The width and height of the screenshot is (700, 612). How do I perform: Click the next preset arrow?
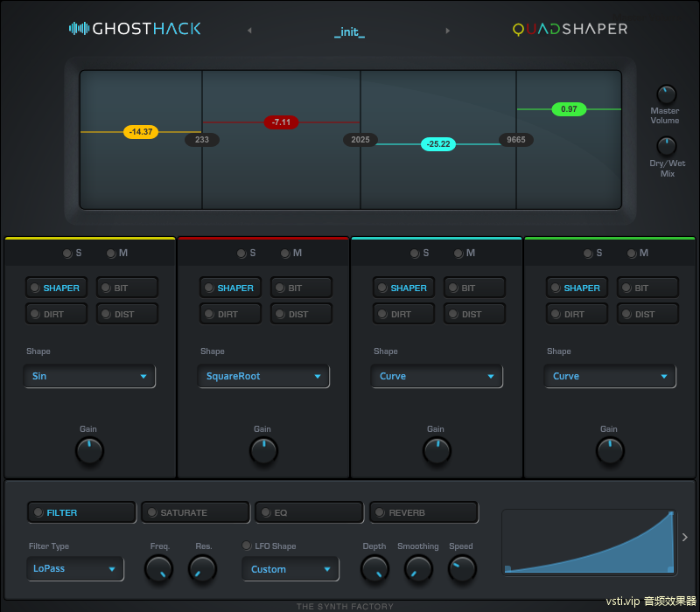(448, 31)
